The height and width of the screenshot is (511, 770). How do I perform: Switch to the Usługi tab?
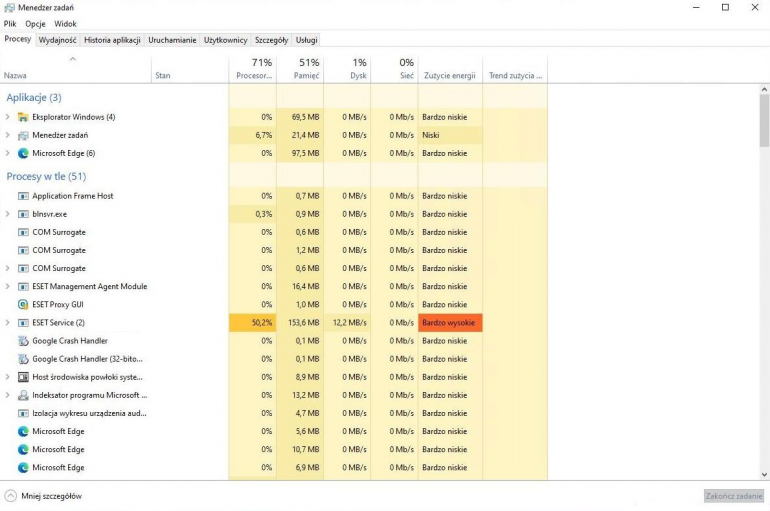(306, 40)
